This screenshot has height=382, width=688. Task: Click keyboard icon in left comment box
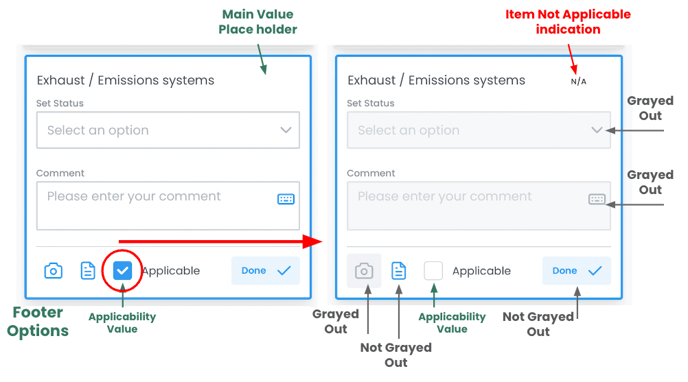coord(286,199)
